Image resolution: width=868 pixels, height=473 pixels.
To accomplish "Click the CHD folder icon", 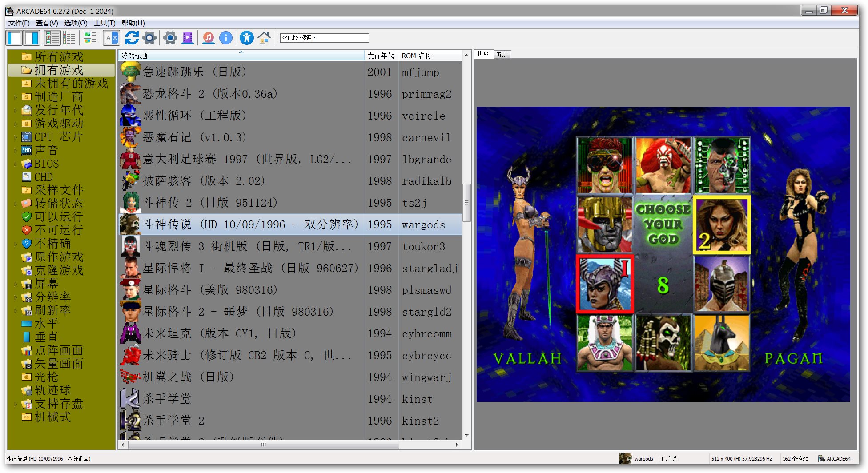I will [27, 177].
